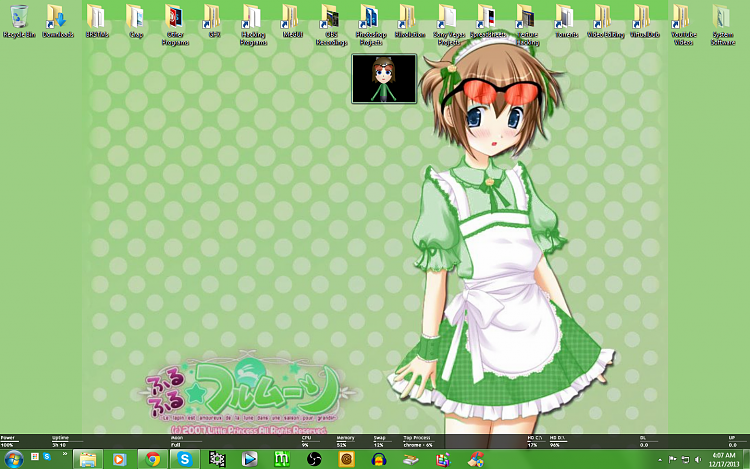Open the BRSTMs folder on desktop
750x469 pixels.
(97, 21)
